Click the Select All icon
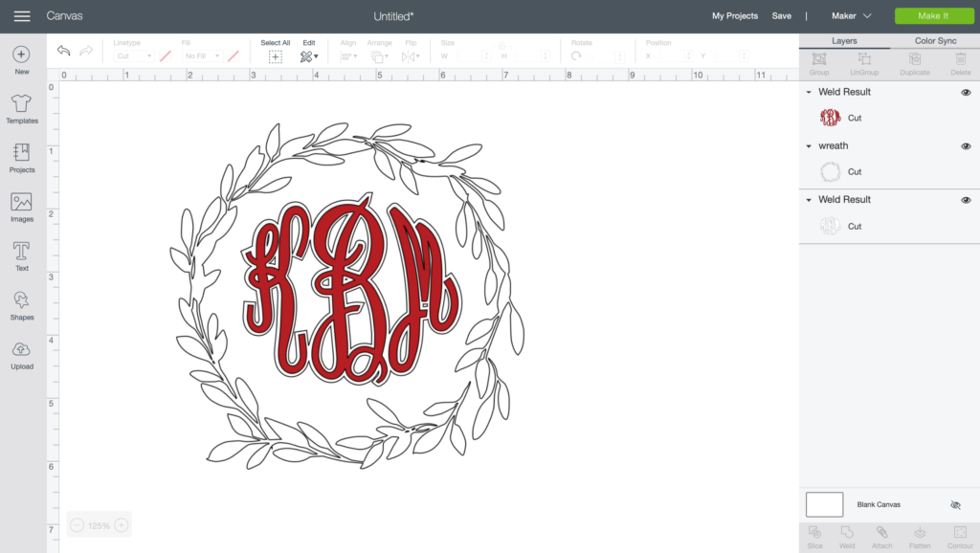 [275, 56]
